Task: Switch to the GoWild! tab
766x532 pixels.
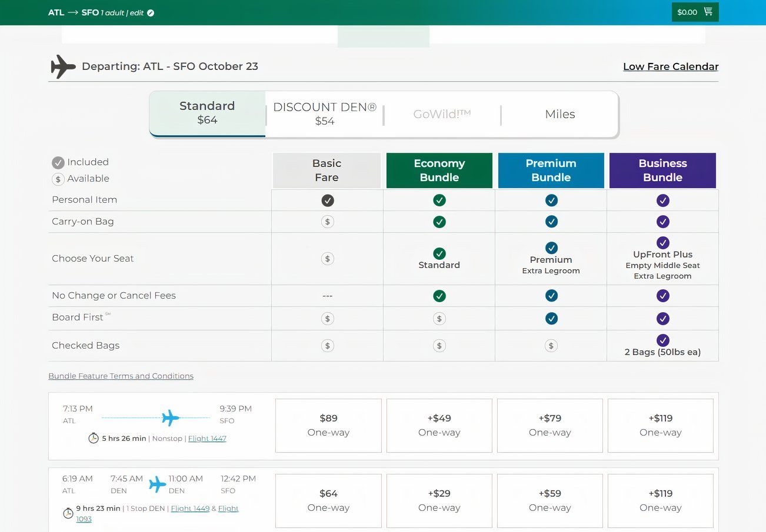Action: (x=442, y=114)
